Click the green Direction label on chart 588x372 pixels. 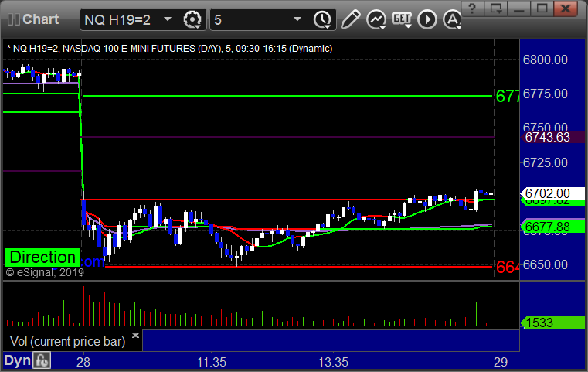pyautogui.click(x=42, y=258)
